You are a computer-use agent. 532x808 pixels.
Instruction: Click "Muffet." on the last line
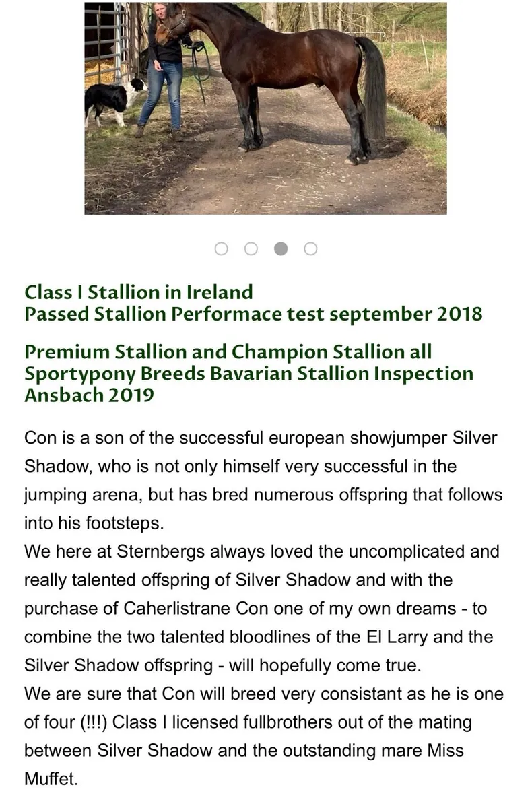tap(51, 779)
